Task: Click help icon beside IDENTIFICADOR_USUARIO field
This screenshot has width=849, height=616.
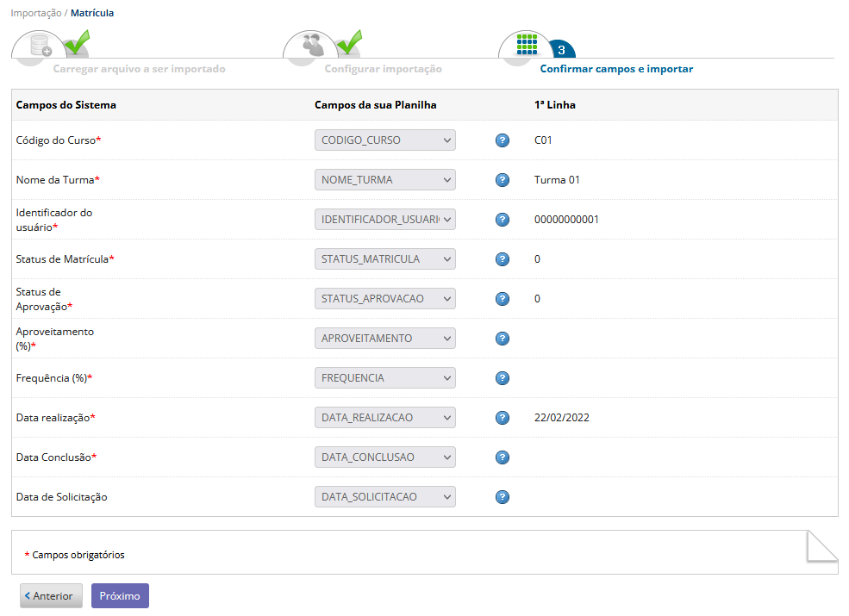Action: [x=503, y=219]
